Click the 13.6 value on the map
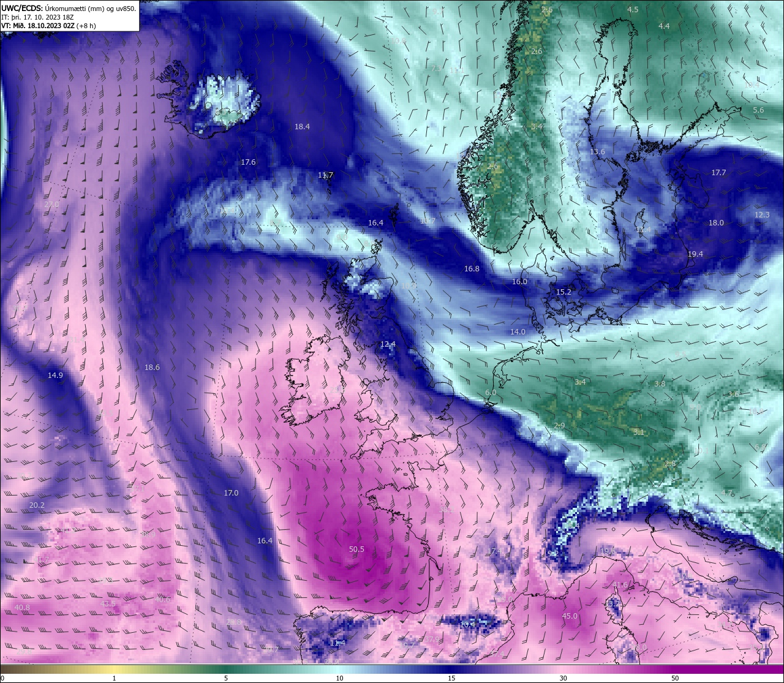The height and width of the screenshot is (683, 784). tap(597, 152)
